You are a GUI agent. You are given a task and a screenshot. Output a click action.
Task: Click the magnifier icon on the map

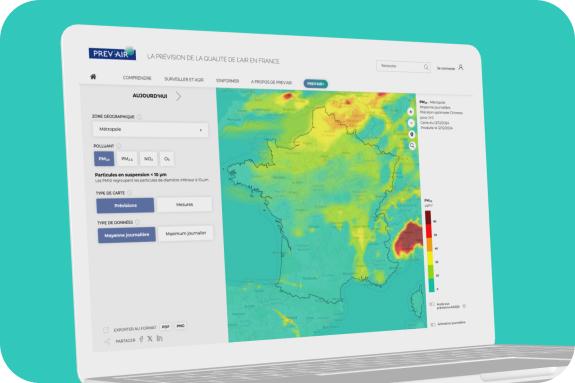tap(412, 146)
